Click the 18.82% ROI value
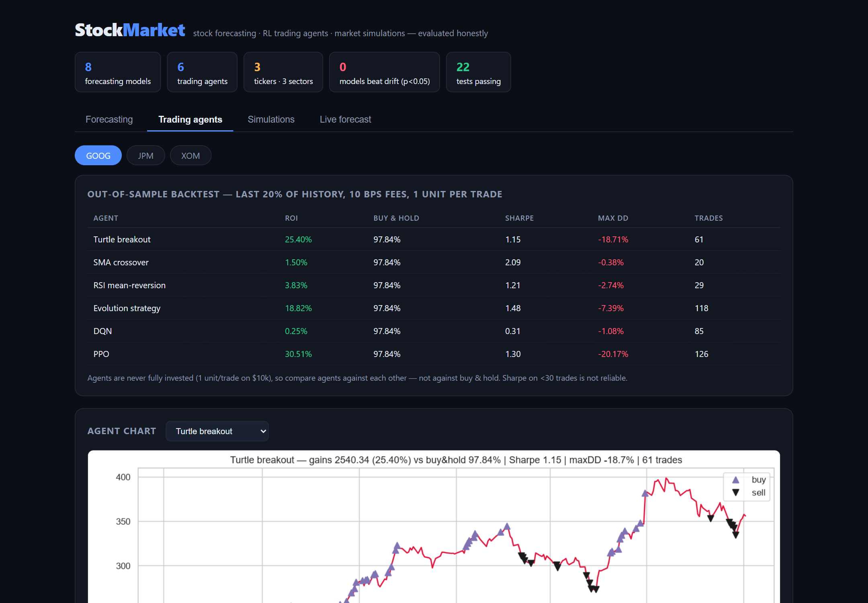Screen dimensions: 868x603 (x=298, y=308)
